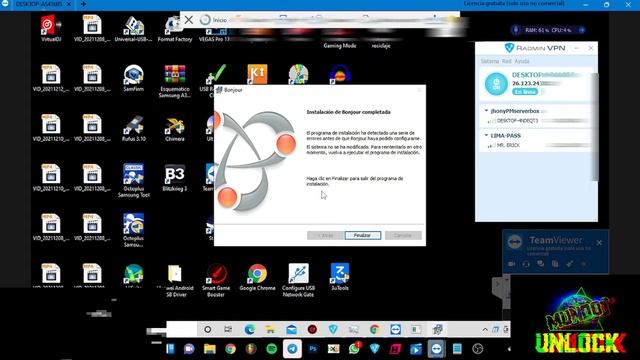Open the Sistema menu in Radmin VPN

(489, 61)
